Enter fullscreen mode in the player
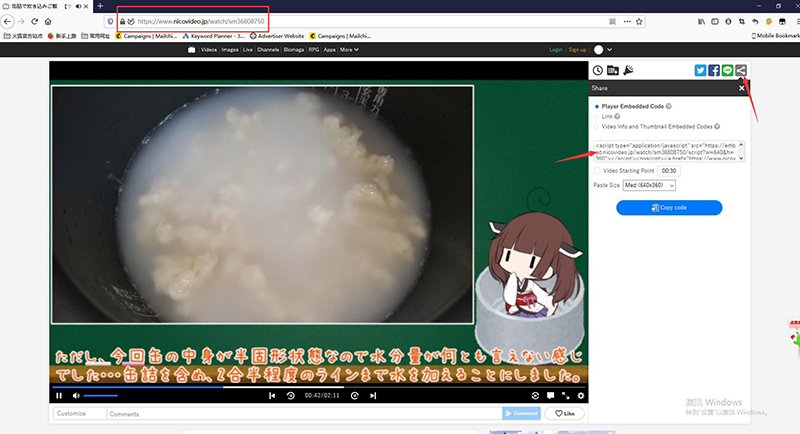Viewport: 800px width, 434px height. click(566, 396)
